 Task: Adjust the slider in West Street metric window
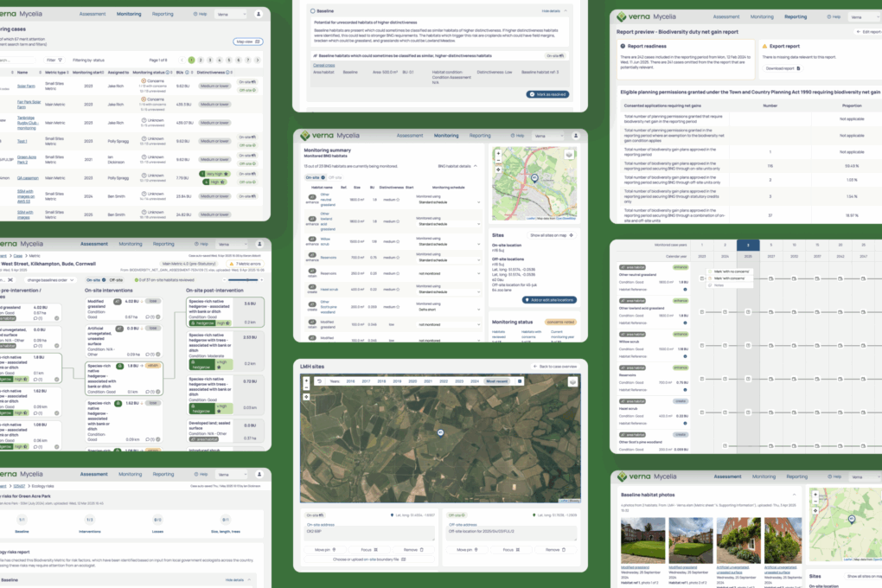(x=244, y=280)
